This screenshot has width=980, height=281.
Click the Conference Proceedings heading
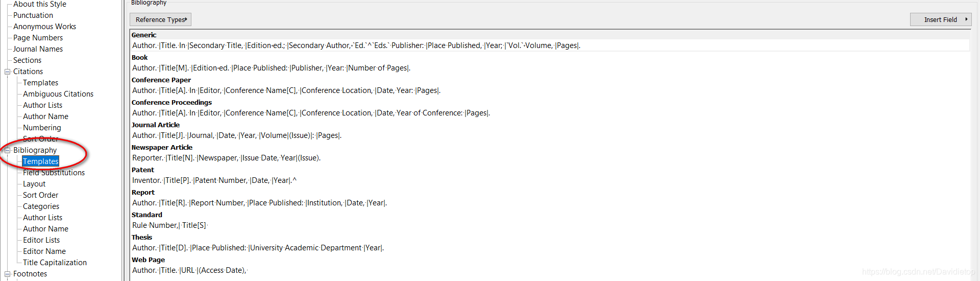tap(171, 102)
